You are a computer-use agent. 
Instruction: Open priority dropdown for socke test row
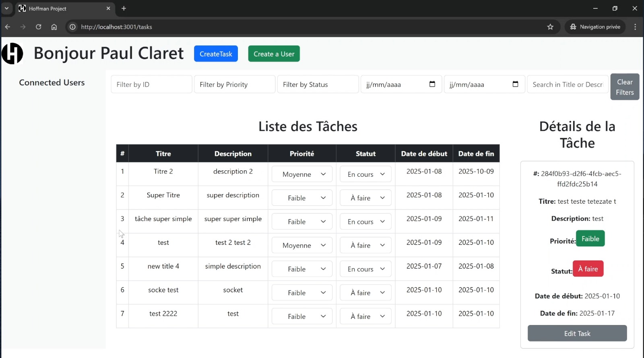[x=302, y=293]
